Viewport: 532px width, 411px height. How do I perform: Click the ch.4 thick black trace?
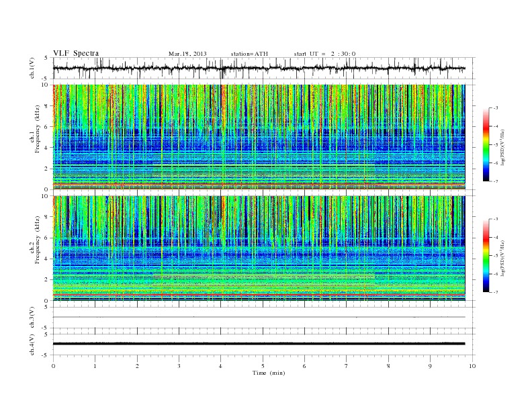pyautogui.click(x=259, y=344)
